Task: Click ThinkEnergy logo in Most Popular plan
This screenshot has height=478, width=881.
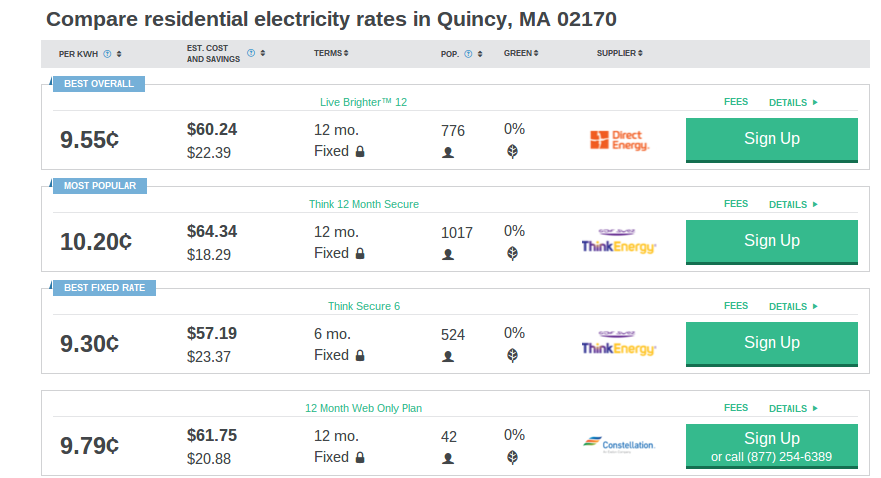Action: (x=619, y=241)
